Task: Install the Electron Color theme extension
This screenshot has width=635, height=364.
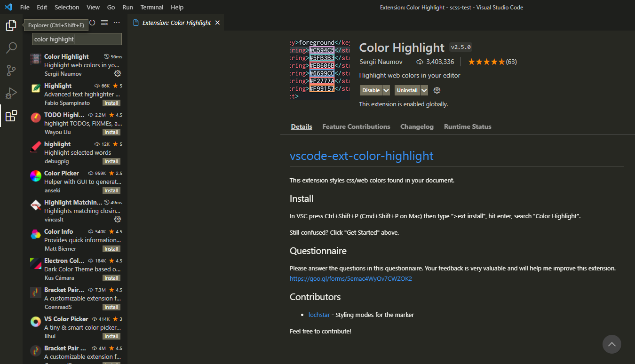Action: click(111, 278)
